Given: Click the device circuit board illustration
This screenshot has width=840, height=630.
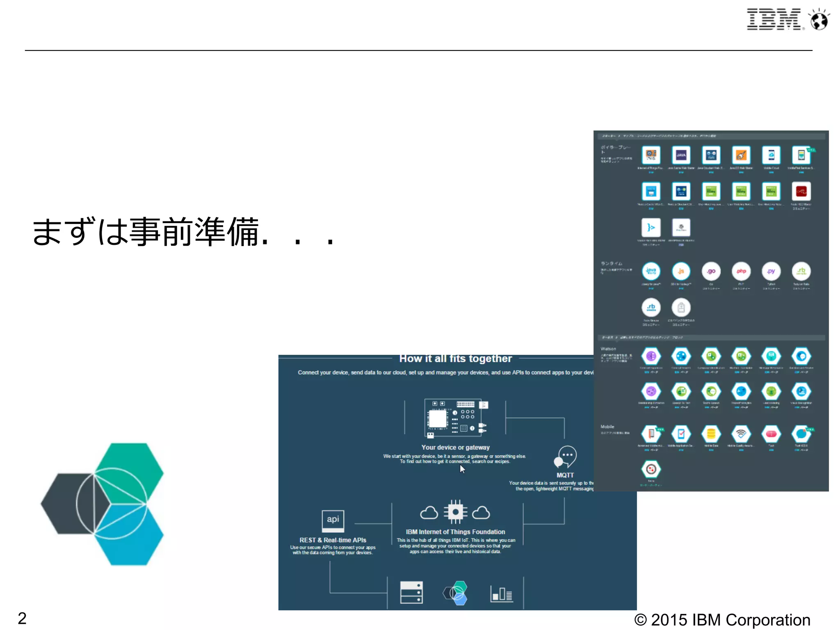Looking at the screenshot, I should tap(455, 418).
